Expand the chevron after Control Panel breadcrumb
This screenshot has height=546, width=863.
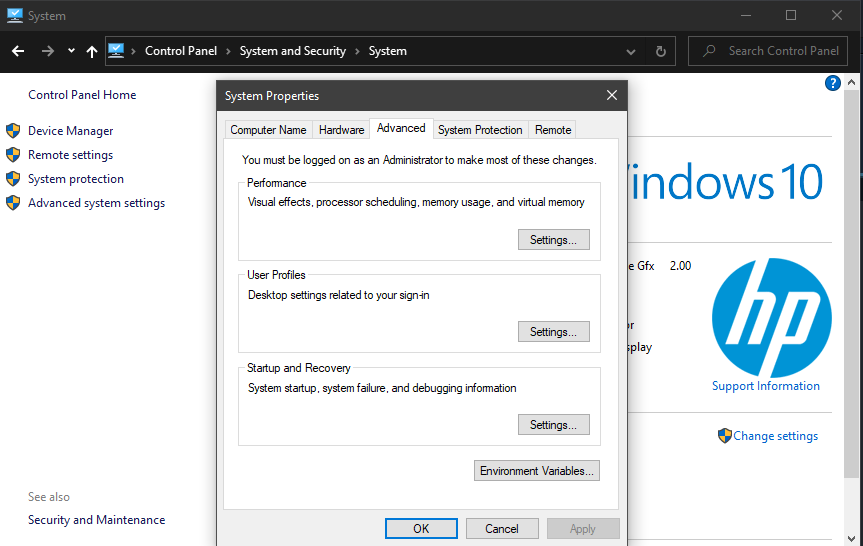point(228,51)
